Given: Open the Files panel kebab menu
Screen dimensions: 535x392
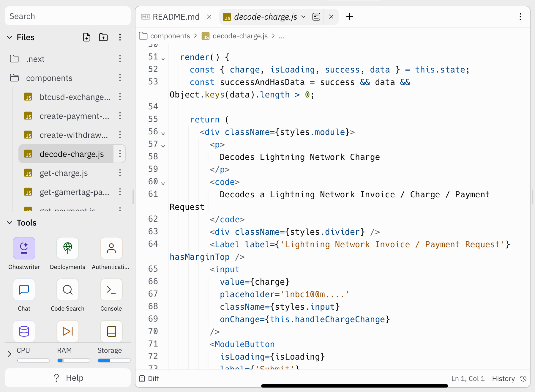Looking at the screenshot, I should [120, 37].
